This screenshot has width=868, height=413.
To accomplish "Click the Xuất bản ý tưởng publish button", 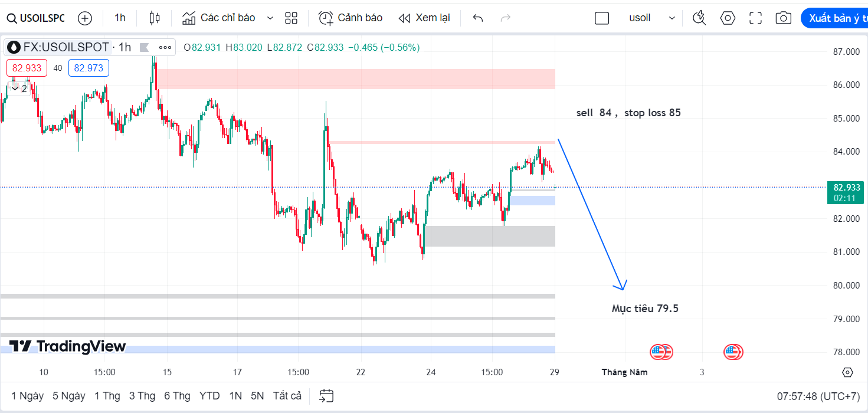I will tap(834, 18).
